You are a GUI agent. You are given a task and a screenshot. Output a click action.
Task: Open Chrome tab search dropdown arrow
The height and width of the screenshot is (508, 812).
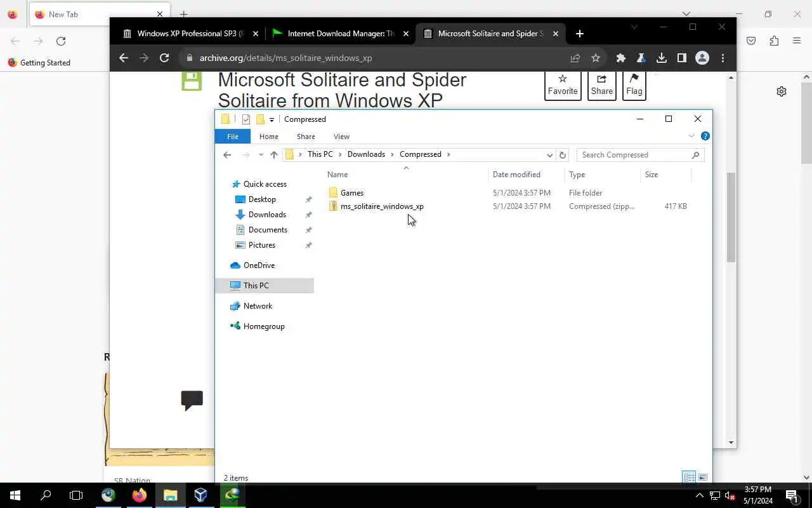634,27
